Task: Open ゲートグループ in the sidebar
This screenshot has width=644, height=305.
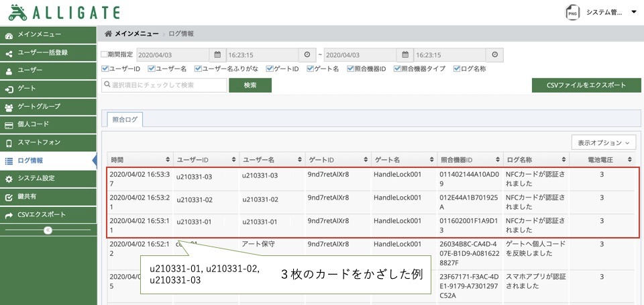Action: (39, 106)
